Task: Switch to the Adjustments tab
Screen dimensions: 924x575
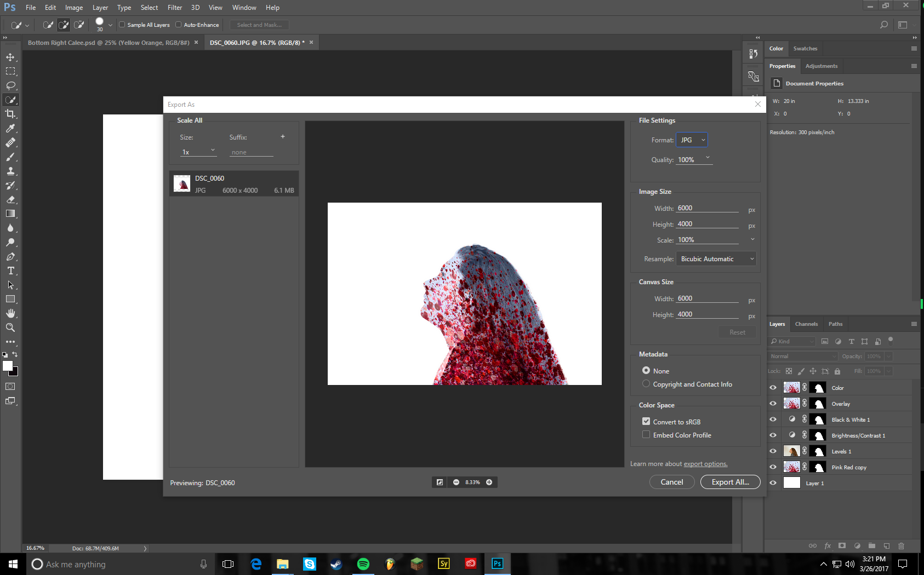Action: (x=822, y=66)
